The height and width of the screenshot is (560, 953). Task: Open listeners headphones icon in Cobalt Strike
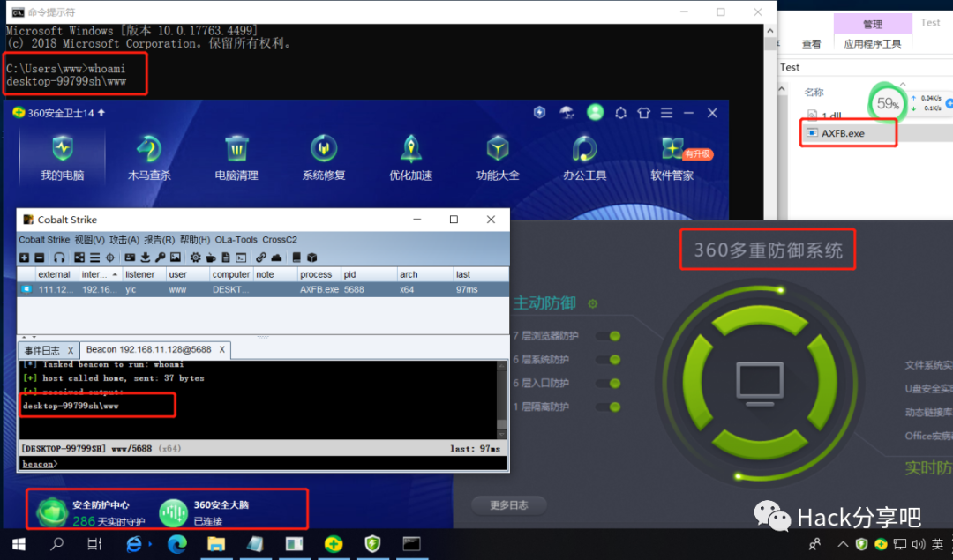click(59, 258)
